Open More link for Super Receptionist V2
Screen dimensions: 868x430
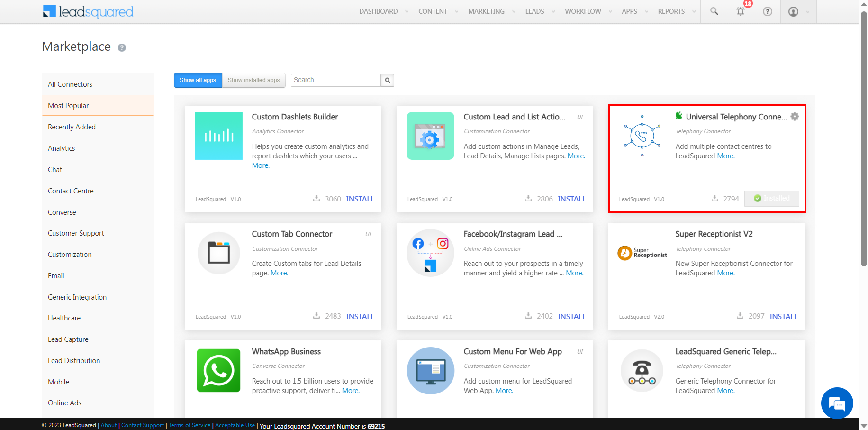[726, 273]
